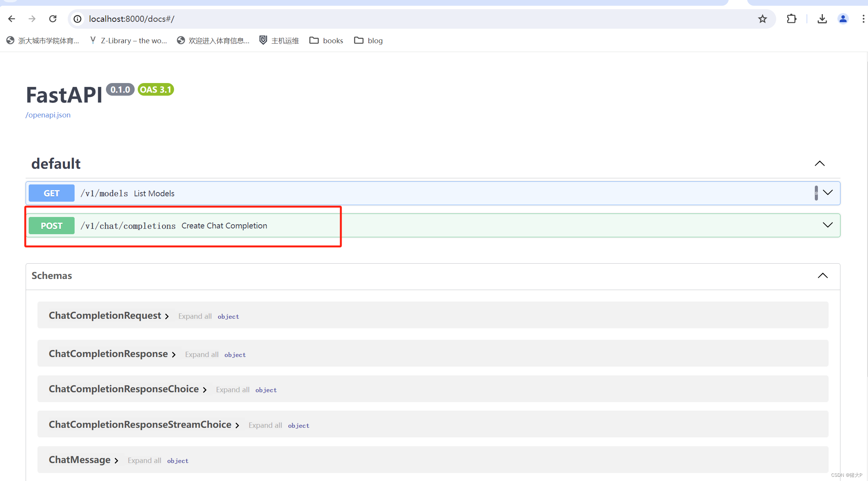Open the /openapi.json link

[48, 115]
